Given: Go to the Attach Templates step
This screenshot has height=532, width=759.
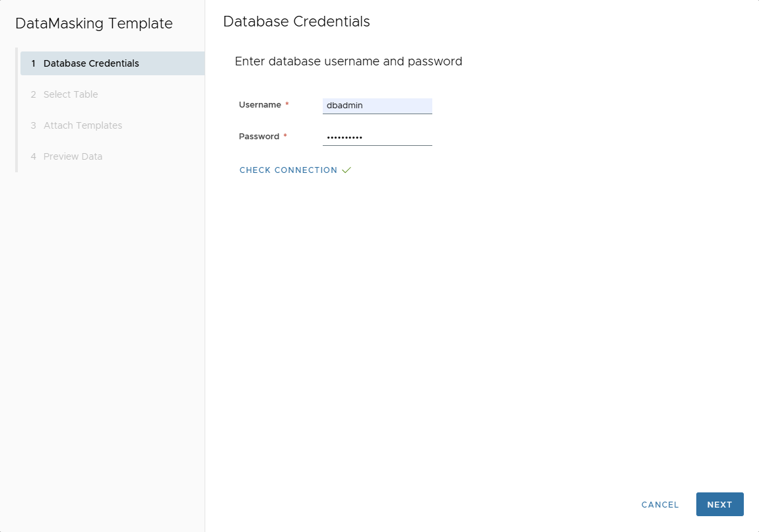Looking at the screenshot, I should [82, 125].
